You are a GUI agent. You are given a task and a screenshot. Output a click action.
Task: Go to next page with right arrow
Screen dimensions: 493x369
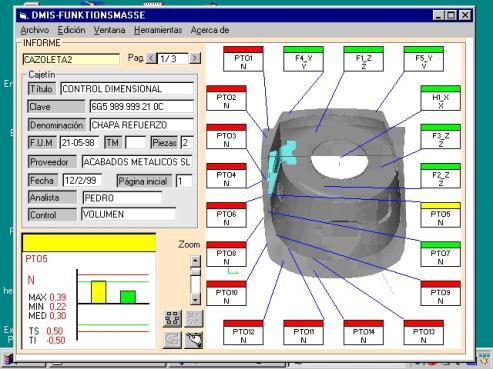pyautogui.click(x=195, y=59)
